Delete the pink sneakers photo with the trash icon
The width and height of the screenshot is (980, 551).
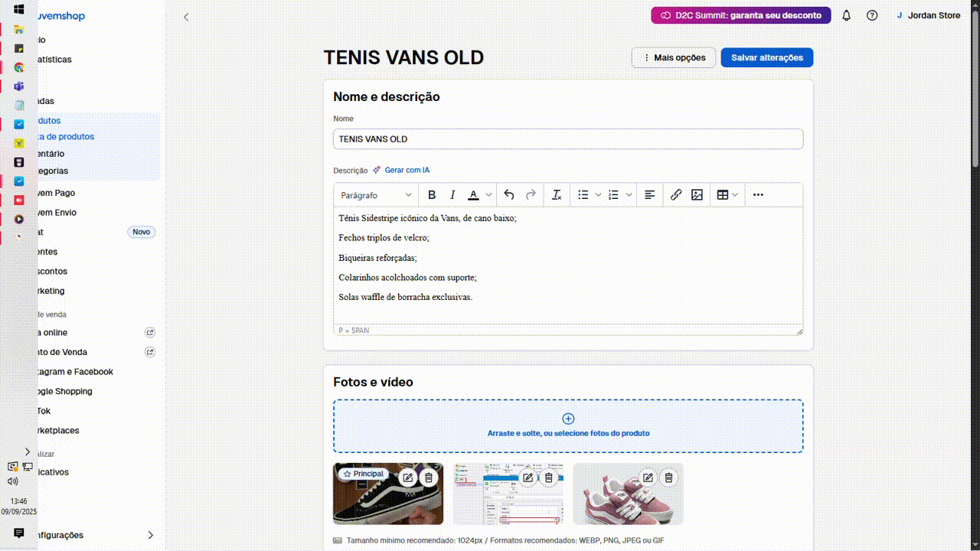[668, 478]
